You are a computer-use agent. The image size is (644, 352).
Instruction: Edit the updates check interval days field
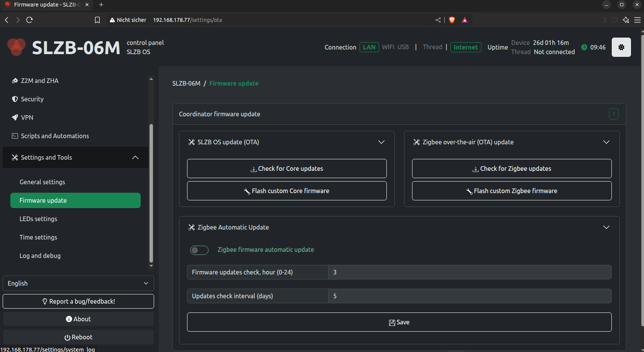(x=470, y=296)
